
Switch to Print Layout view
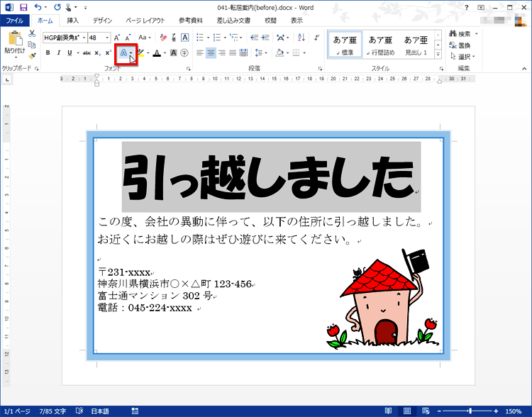[407, 411]
